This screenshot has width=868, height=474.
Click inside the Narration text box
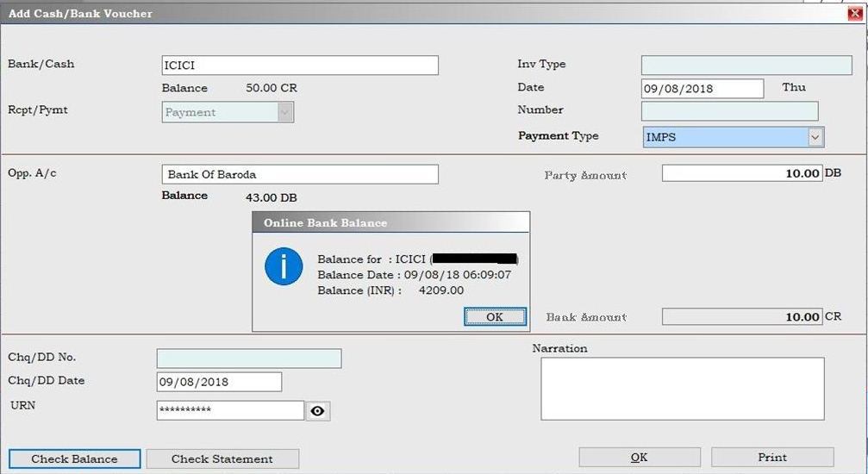[x=682, y=389]
